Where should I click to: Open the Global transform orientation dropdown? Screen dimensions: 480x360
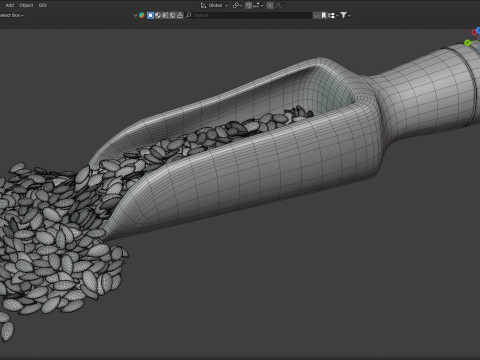point(215,5)
